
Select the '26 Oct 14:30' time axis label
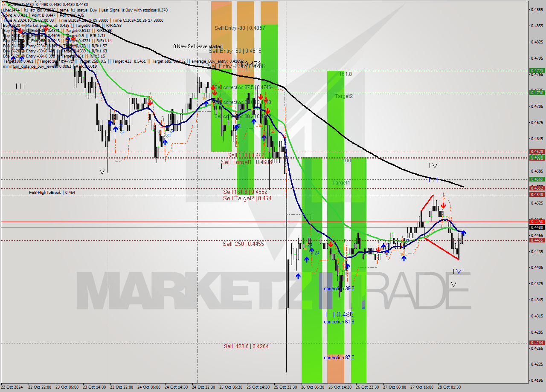pyautogui.click(x=340, y=387)
